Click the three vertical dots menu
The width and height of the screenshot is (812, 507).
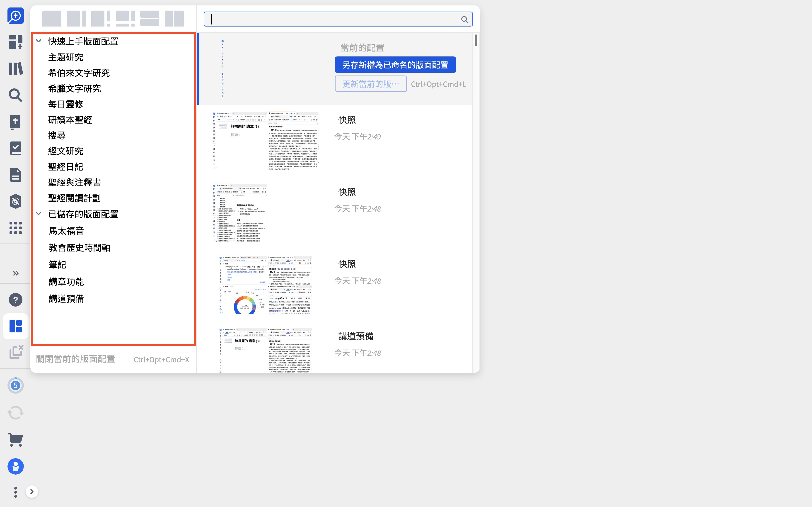pyautogui.click(x=15, y=492)
